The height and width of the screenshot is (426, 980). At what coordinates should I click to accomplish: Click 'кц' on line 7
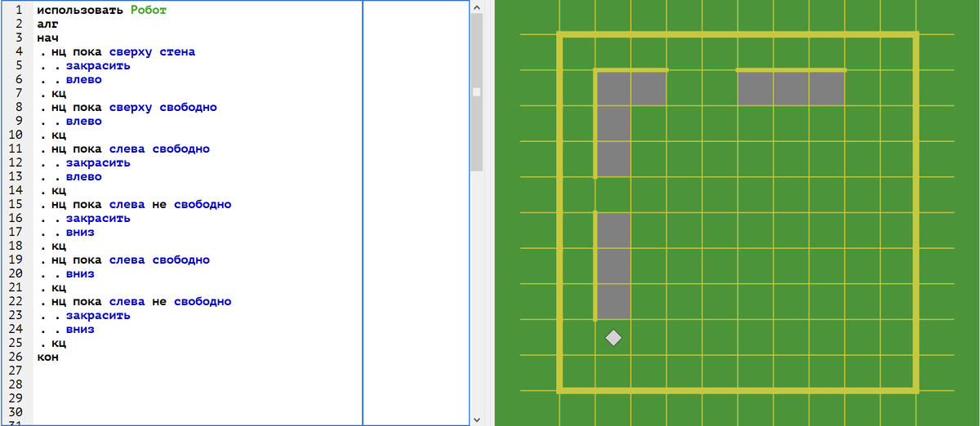[x=58, y=93]
